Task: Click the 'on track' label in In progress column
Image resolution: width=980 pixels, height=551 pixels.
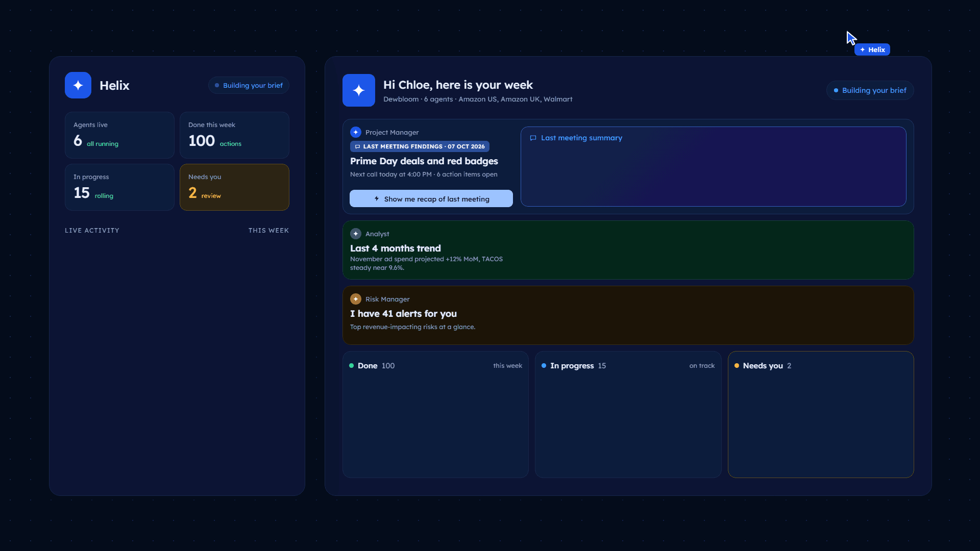Action: coord(702,366)
